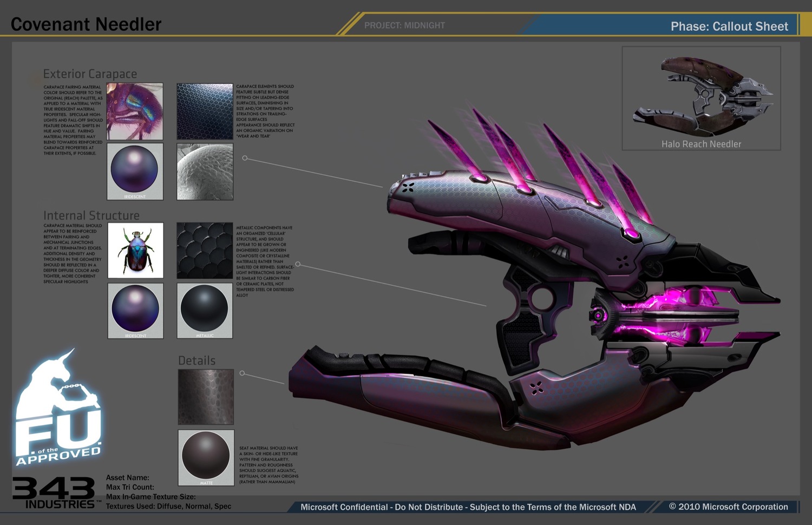This screenshot has height=525, width=812.
Task: Select the Halo Reach Needler reference image
Action: [701, 98]
